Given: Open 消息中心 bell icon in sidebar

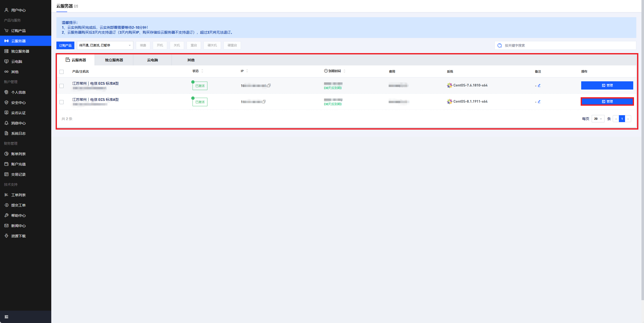Looking at the screenshot, I should point(7,123).
